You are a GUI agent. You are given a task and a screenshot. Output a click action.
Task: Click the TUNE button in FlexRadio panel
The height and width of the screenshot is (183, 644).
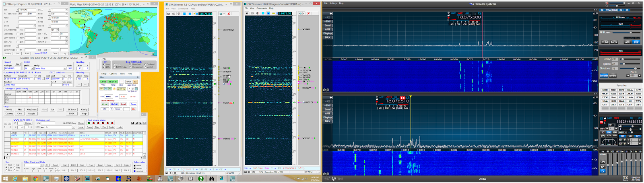click(x=605, y=42)
